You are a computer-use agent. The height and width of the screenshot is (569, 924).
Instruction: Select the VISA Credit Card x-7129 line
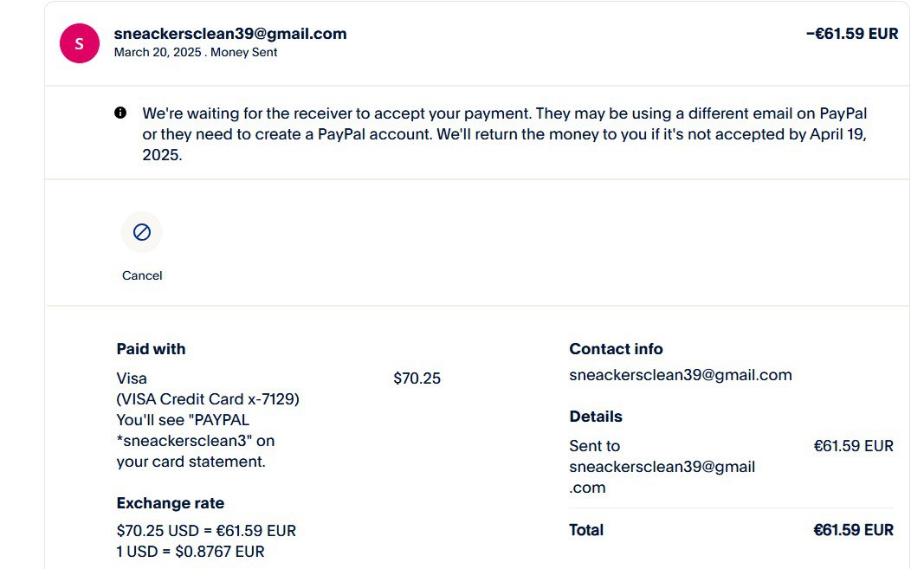point(208,399)
